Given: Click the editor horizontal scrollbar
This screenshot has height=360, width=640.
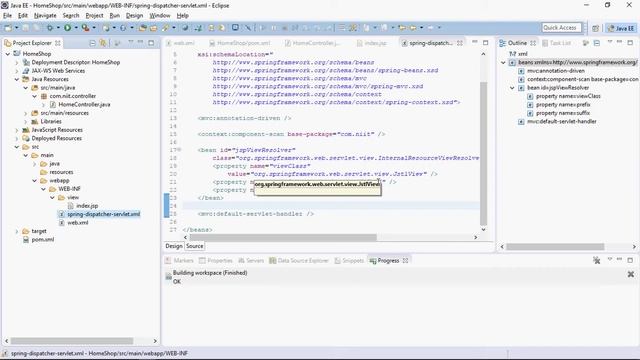Looking at the screenshot, I should pos(283,237).
